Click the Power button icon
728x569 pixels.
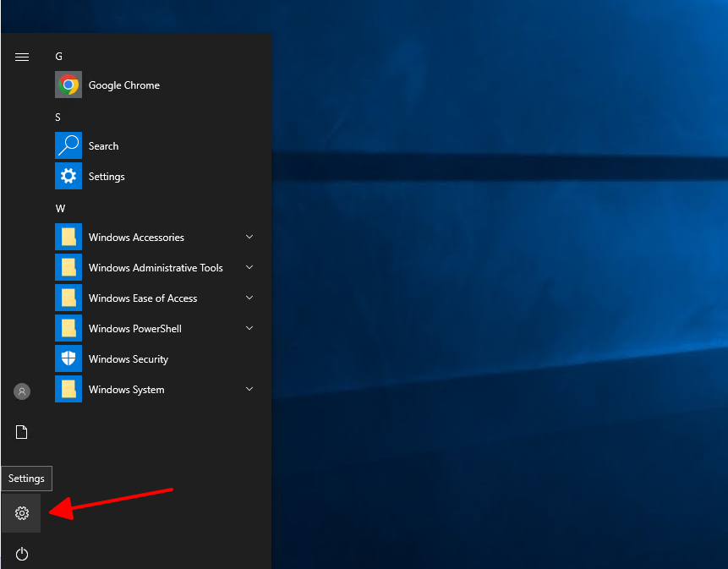(22, 554)
